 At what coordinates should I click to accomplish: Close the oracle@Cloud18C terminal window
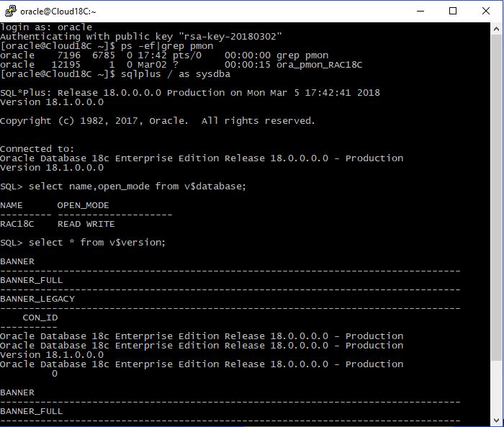486,12
